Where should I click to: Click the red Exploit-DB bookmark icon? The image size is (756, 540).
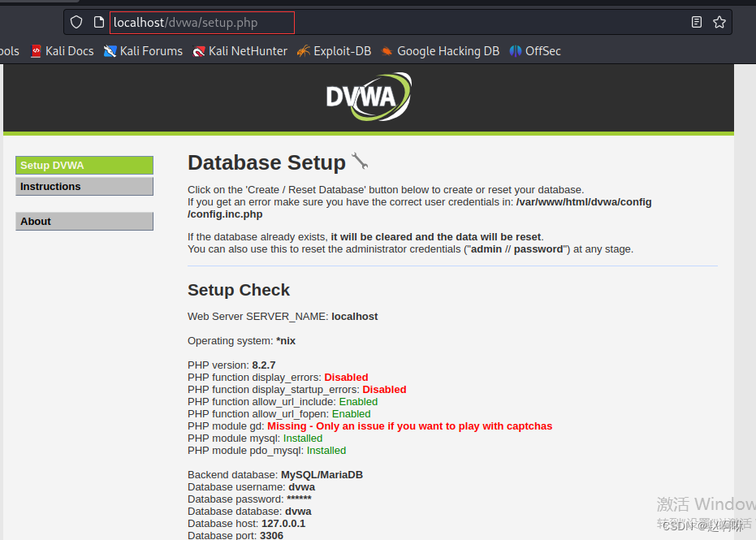301,50
